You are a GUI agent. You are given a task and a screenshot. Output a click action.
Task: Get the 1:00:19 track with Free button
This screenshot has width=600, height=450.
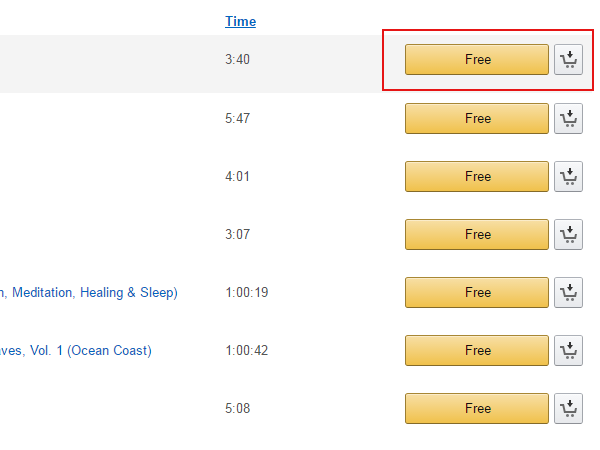pos(477,293)
